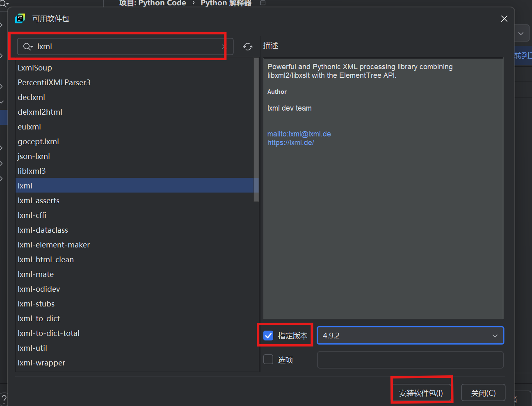Open the 4.9.2 version dropdown
Screen dimensions: 532x406
410,336
